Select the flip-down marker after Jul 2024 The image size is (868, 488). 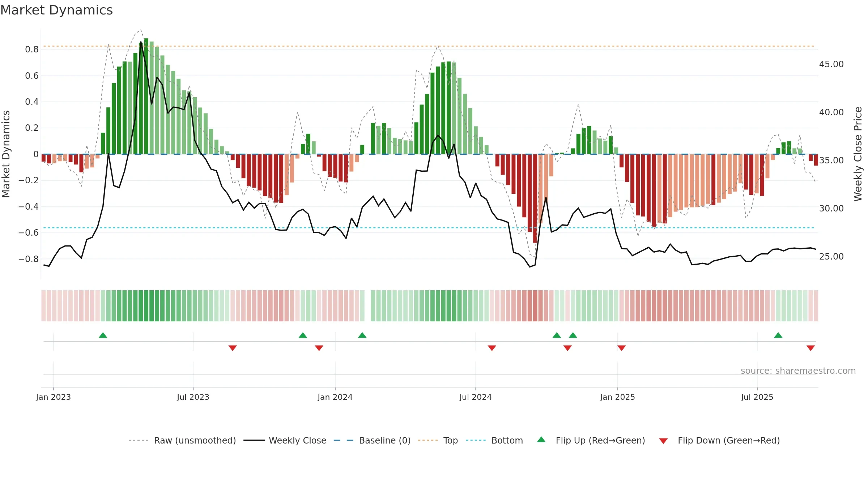pos(492,348)
